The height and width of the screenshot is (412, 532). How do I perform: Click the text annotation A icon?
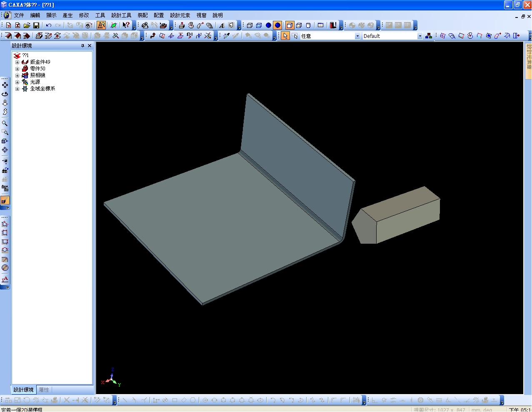[5, 279]
